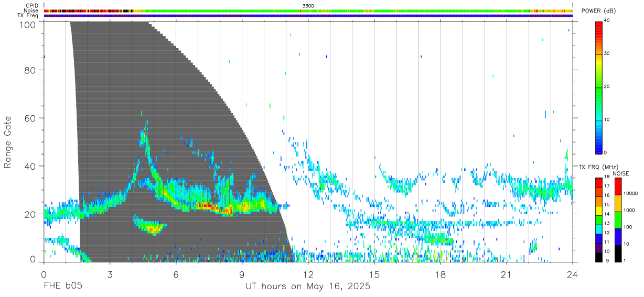Click the noise legend value 10000
The height and width of the screenshot is (297, 644).
(631, 194)
